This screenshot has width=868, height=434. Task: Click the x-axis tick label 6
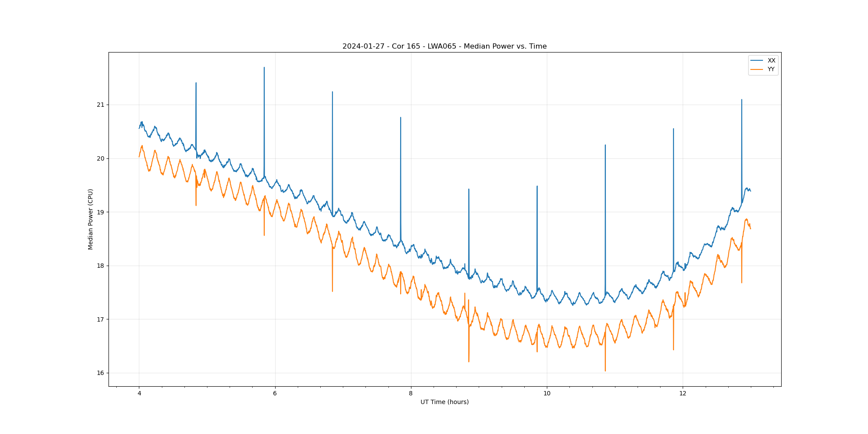275,394
